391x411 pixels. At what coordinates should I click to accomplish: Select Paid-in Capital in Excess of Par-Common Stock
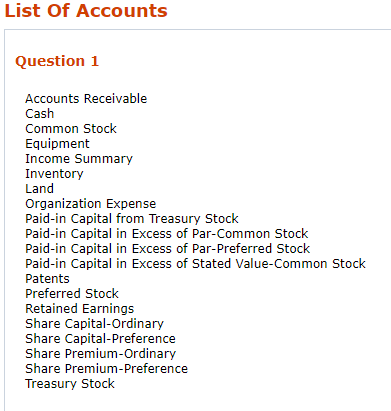point(167,234)
